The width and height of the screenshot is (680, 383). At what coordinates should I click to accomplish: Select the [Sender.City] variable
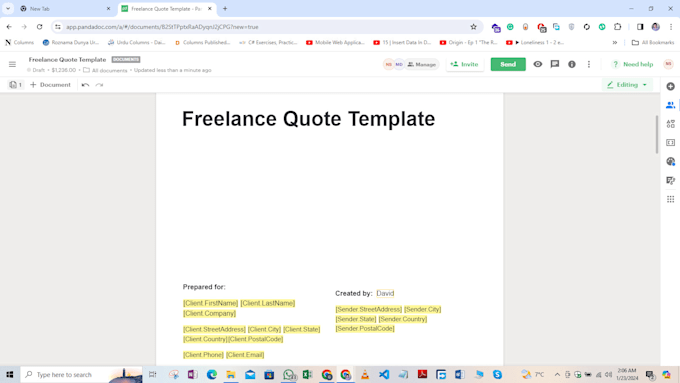pyautogui.click(x=422, y=309)
